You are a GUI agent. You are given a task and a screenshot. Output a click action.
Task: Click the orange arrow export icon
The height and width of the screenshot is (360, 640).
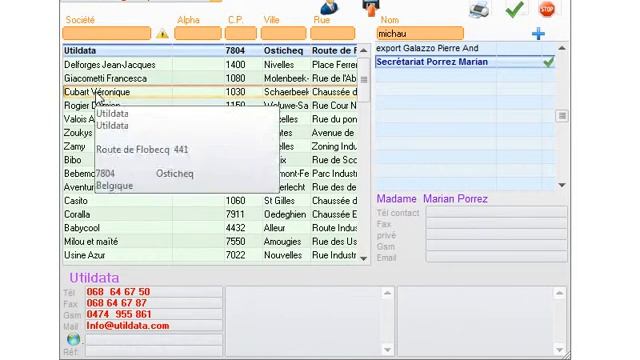[x=371, y=8]
